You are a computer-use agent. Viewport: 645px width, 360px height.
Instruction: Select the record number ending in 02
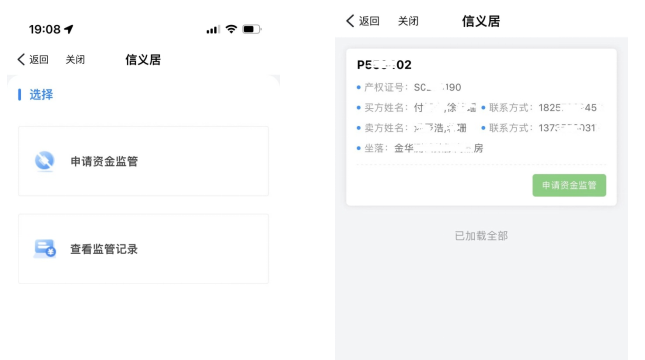point(384,65)
